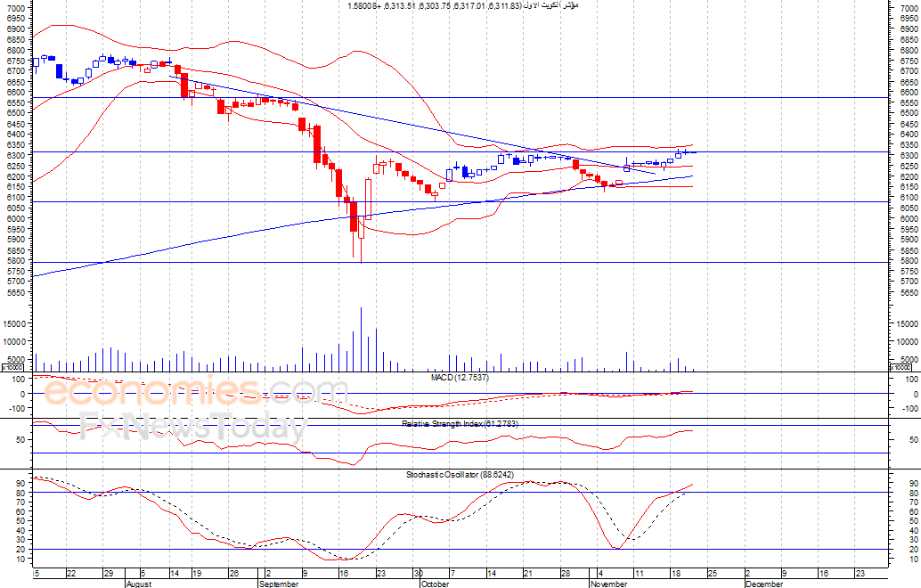This screenshot has height=588, width=921.
Task: Click the Stochastic Oscillator (88.6242) title
Action: [460, 475]
